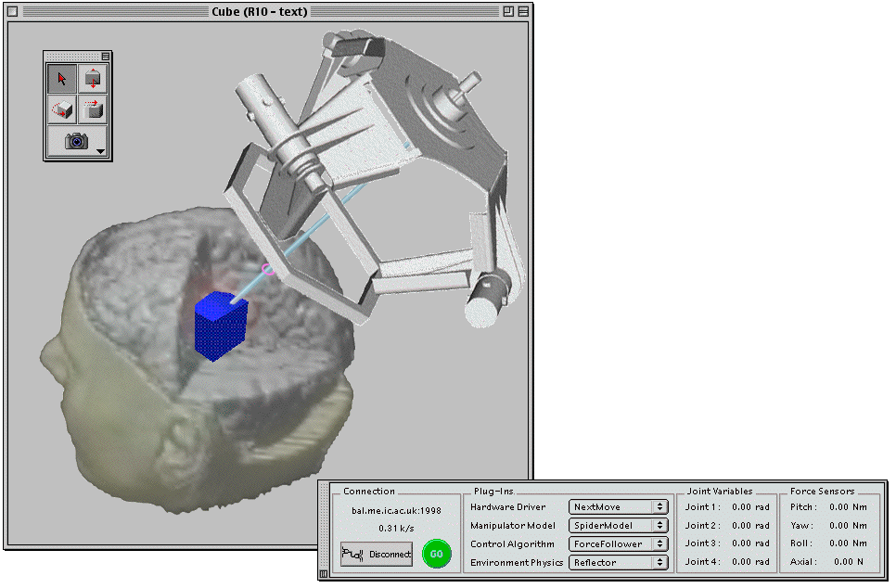Expand the Environment Physics Reflector dropdown
The image size is (896, 588).
[x=619, y=562]
